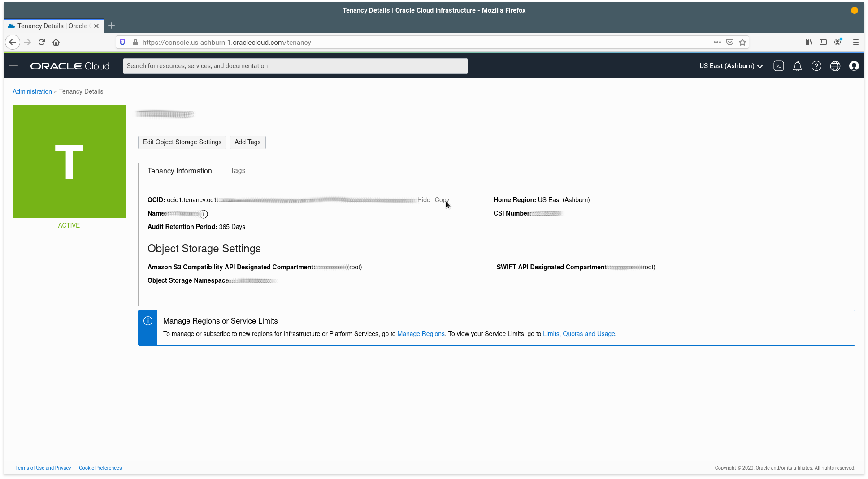Click the ACTIVE status label
The height and width of the screenshot is (479, 868).
tap(69, 225)
